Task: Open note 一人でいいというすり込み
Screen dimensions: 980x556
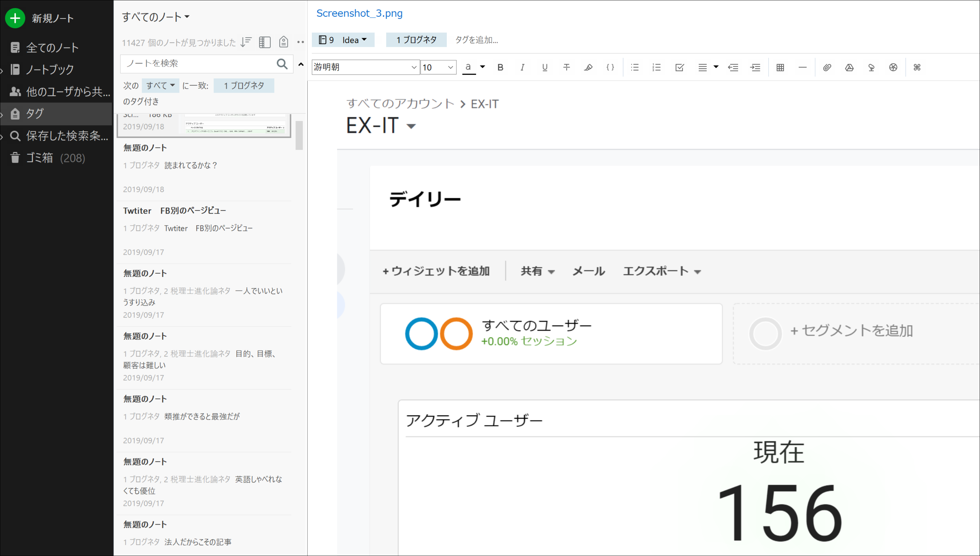Action: click(204, 295)
